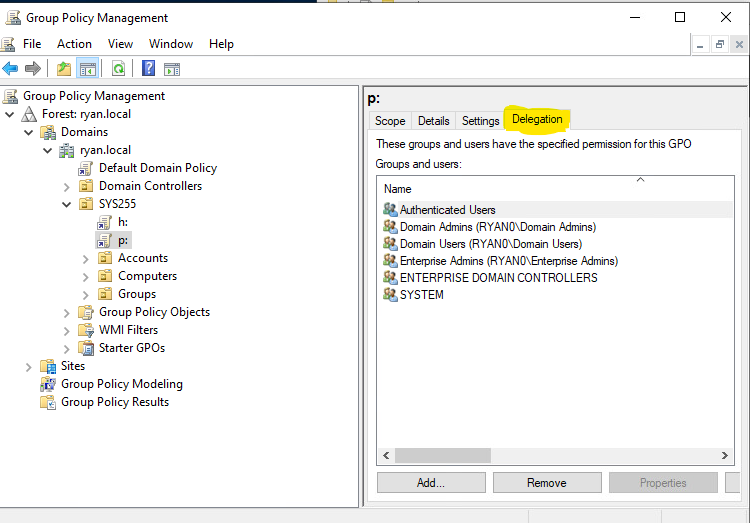Viewport: 750px width, 523px height.
Task: Expand the Group Policy Objects node
Action: [66, 313]
